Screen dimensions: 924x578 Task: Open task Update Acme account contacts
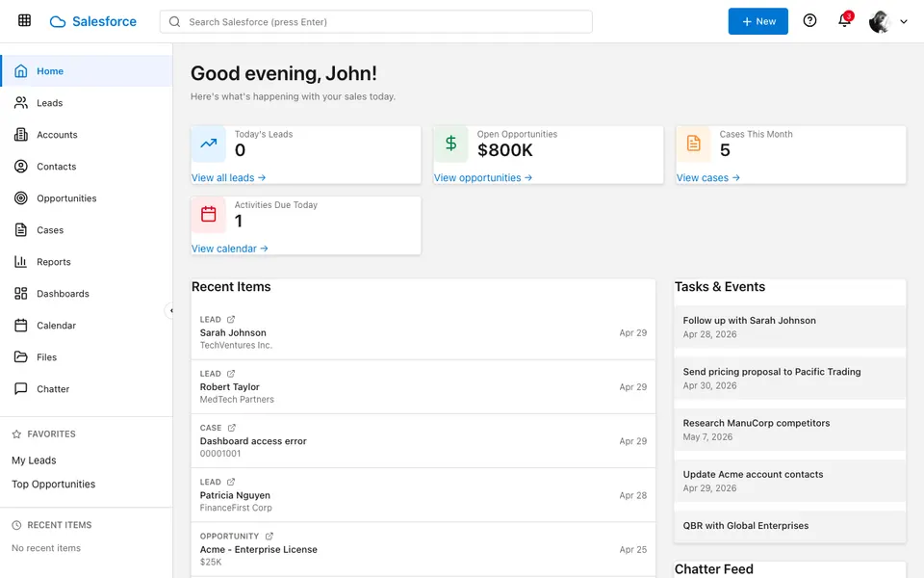[x=789, y=481]
